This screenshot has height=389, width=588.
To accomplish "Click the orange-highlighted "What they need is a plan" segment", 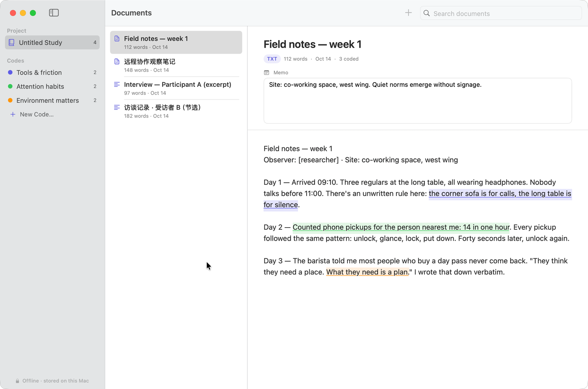I will [x=367, y=272].
